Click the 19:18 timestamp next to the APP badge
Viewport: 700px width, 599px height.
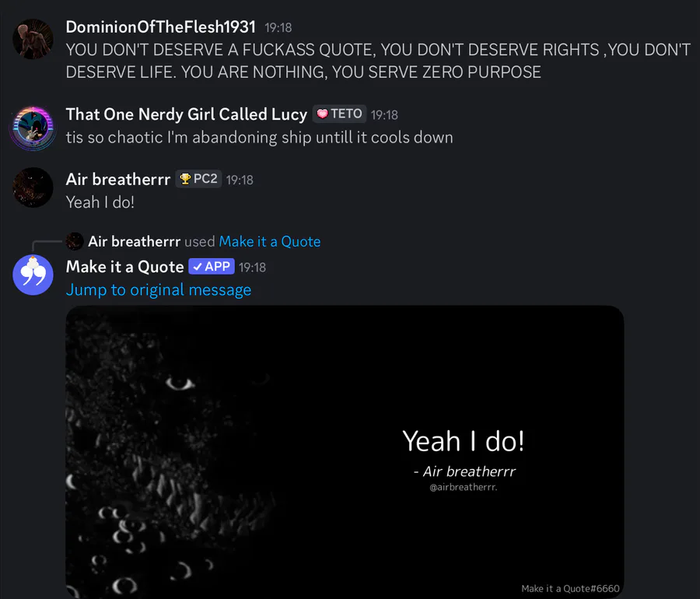tap(252, 268)
